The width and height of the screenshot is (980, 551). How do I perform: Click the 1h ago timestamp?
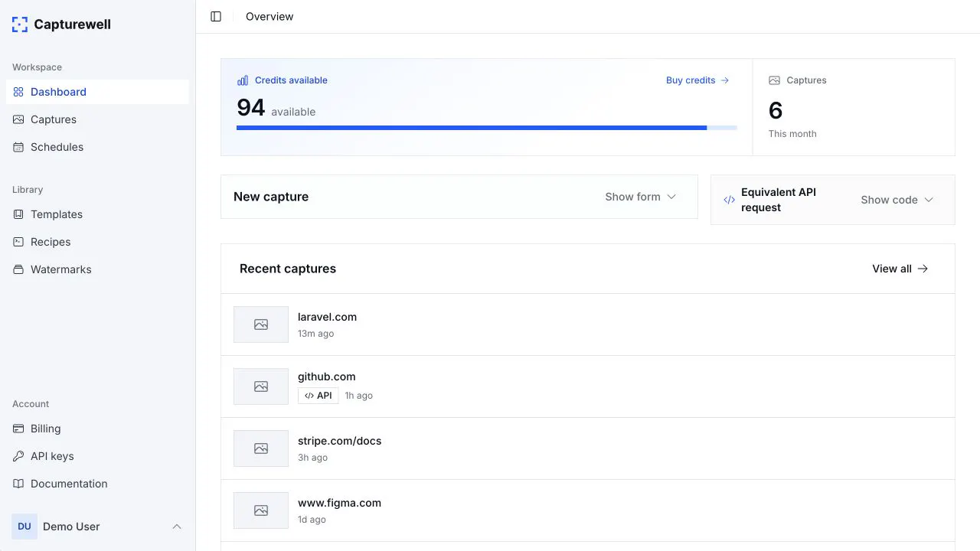coord(359,396)
